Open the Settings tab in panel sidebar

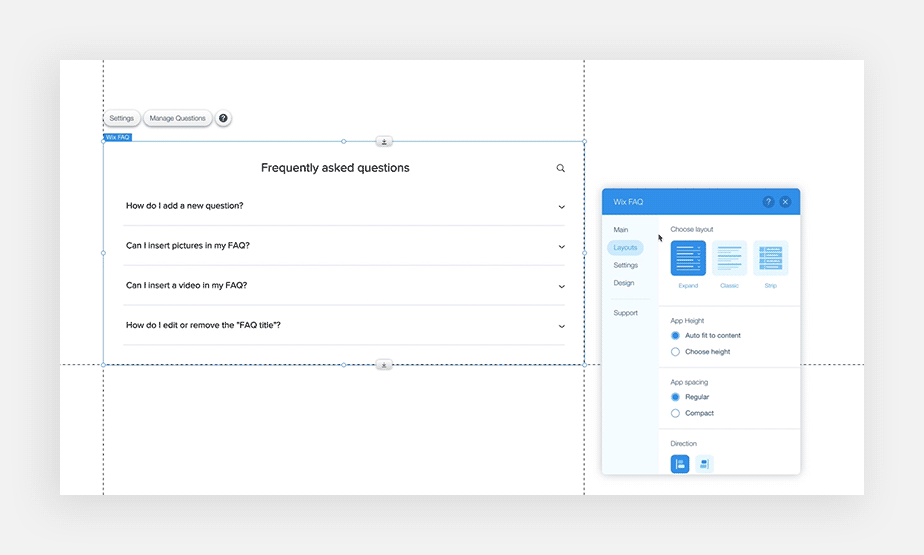625,265
